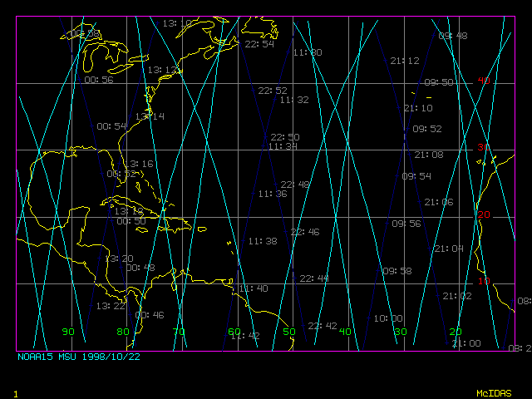
Task: Select the 21:08 time label
Action: pos(429,155)
